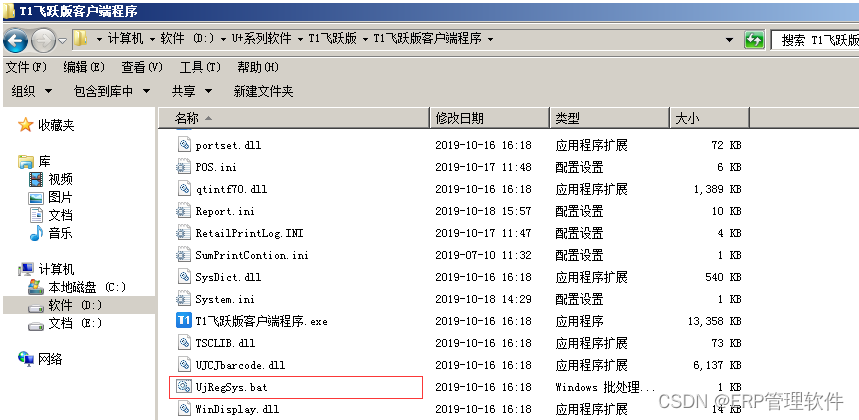
Task: Sort by the 大小 column header
Action: tap(709, 118)
